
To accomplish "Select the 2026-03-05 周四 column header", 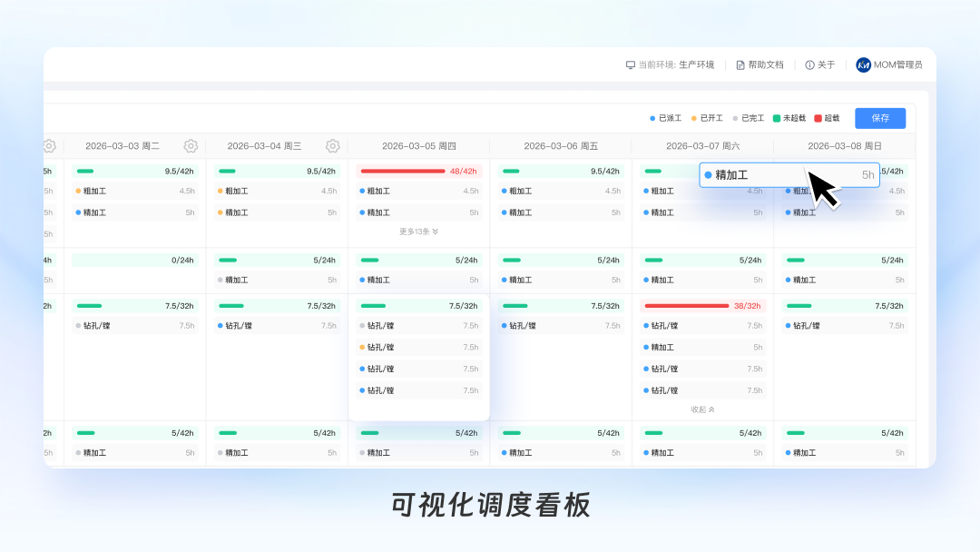I will click(x=418, y=145).
